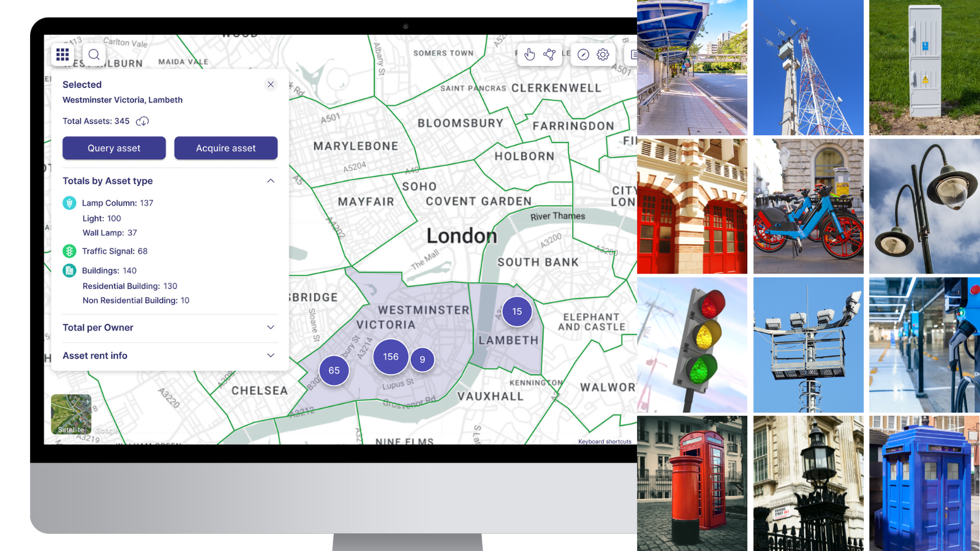Open the document list panel icon
Image resolution: width=980 pixels, height=551 pixels.
(x=634, y=54)
